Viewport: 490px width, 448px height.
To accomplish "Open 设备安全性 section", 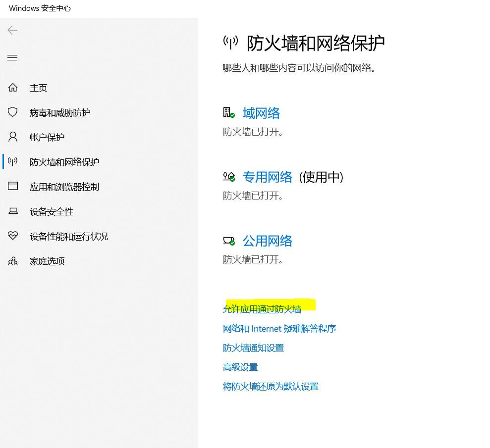I will [52, 212].
